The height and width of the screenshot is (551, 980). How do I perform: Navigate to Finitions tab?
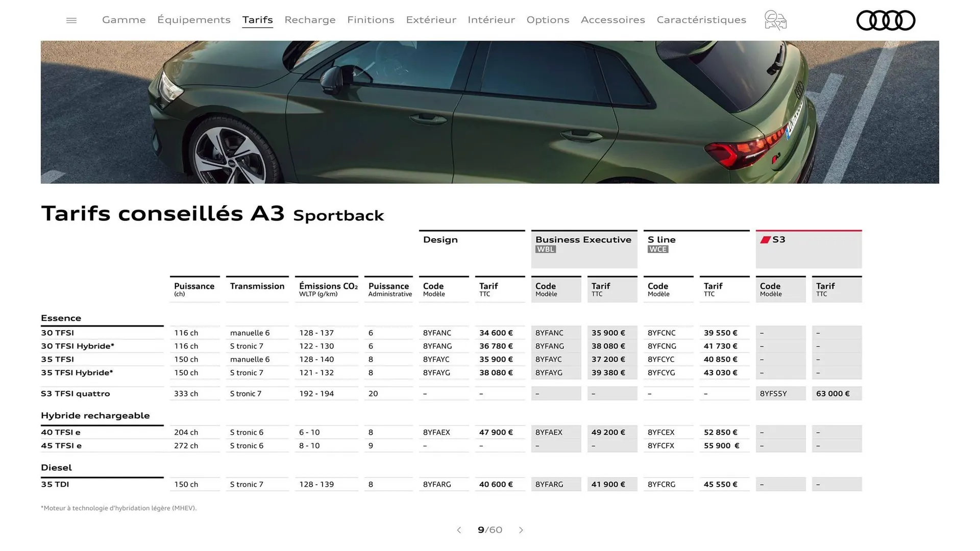pos(371,20)
